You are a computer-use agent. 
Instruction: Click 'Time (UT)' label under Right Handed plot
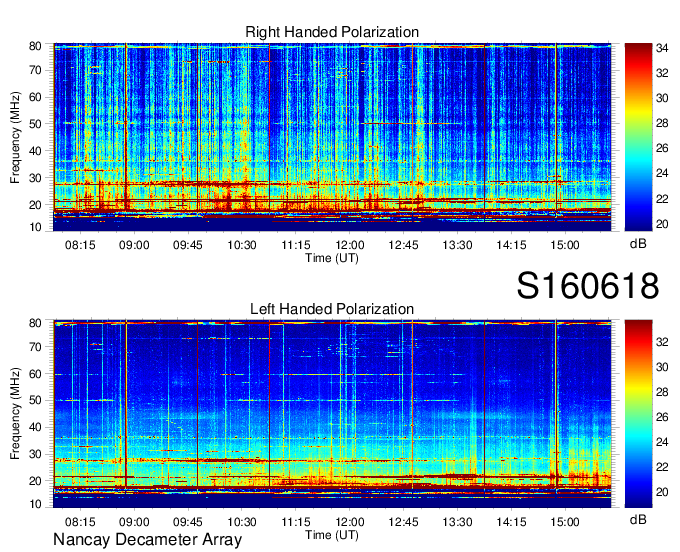332,258
